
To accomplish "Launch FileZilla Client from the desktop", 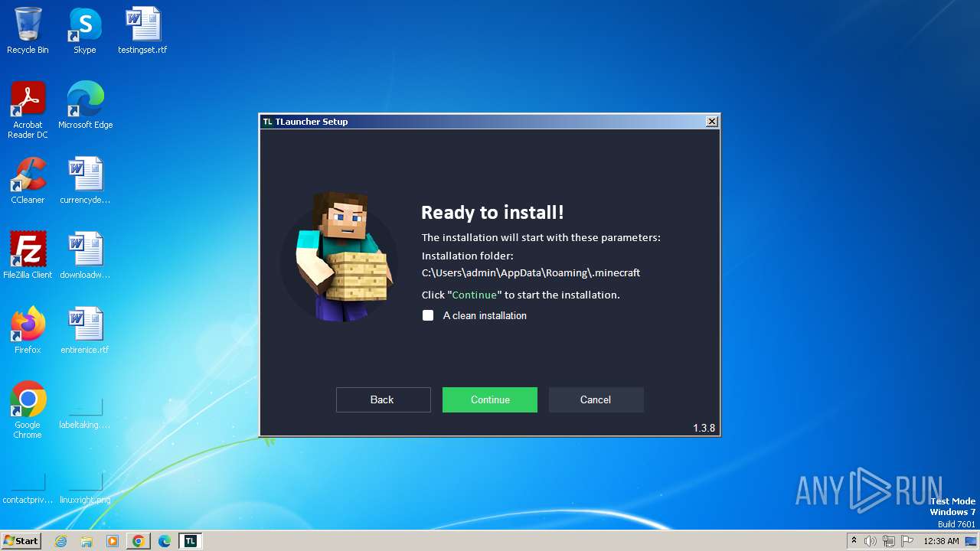I will coord(28,256).
